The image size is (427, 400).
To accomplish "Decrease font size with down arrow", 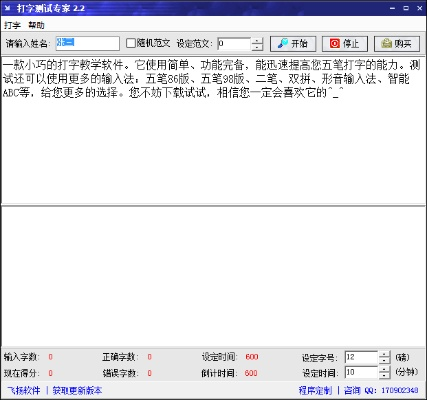I will click(384, 361).
